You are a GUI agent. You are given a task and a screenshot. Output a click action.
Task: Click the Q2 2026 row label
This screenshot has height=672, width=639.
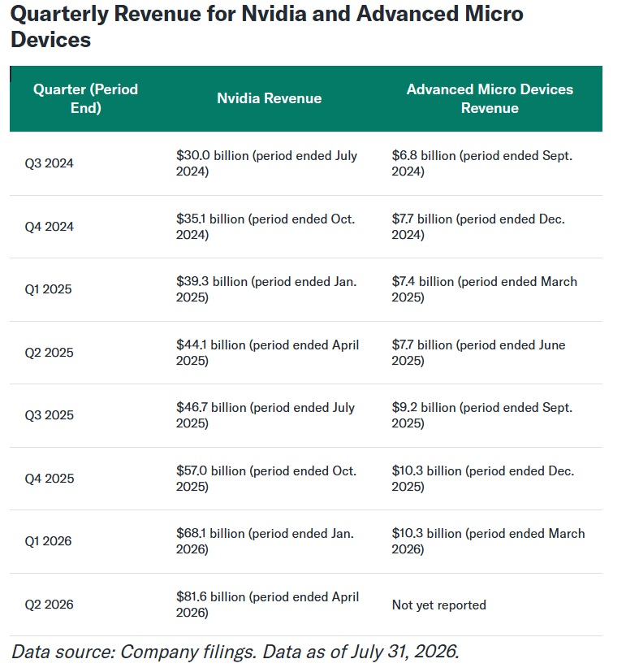point(49,605)
